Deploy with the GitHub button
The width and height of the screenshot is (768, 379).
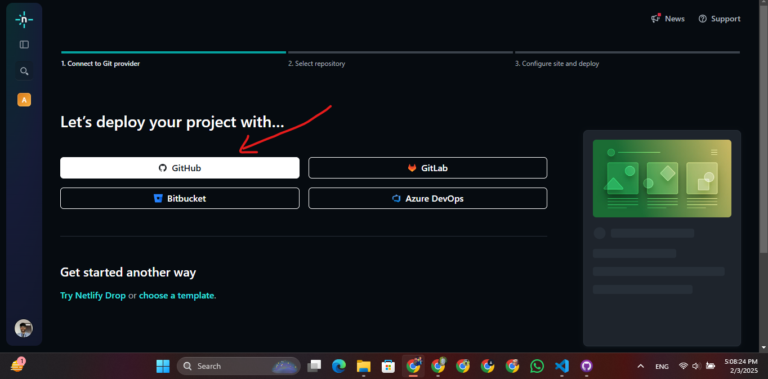pos(180,168)
